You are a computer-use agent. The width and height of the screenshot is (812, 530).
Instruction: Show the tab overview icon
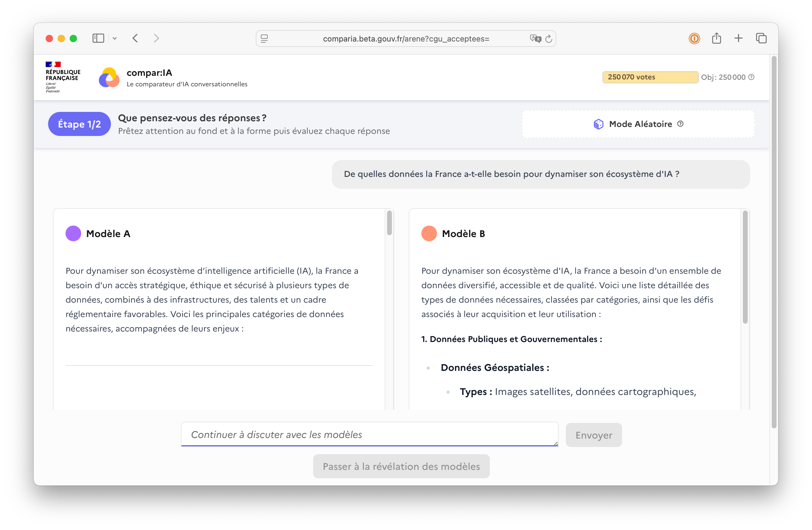(761, 38)
